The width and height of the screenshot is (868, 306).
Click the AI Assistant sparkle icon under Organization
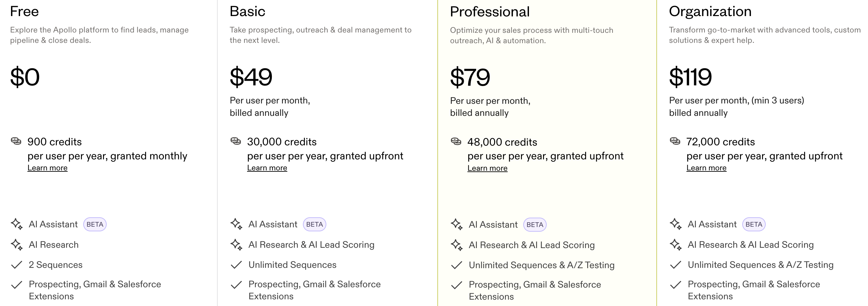(675, 224)
